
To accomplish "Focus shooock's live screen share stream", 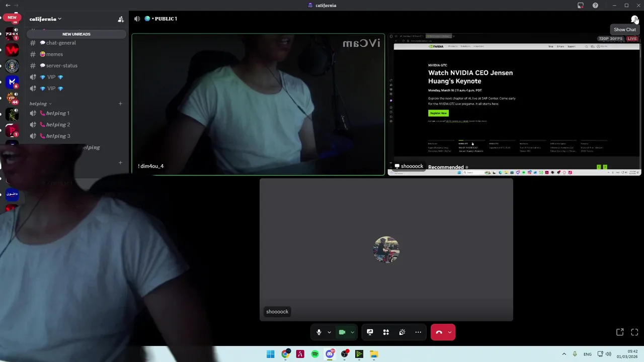I will coord(514,105).
